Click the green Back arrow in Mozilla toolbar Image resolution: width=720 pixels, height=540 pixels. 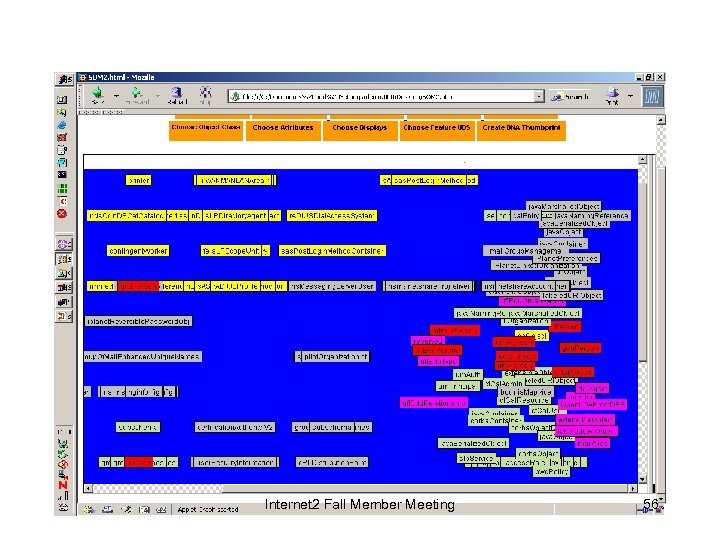(97, 93)
